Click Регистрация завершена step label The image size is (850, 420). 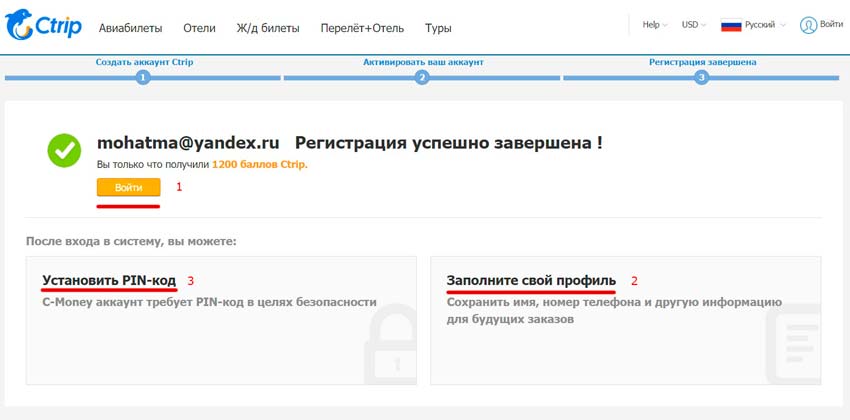703,62
